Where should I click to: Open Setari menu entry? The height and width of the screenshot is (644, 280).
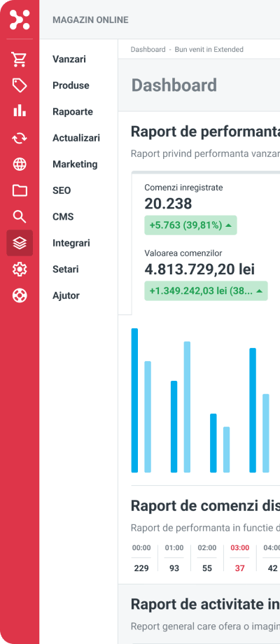65,269
